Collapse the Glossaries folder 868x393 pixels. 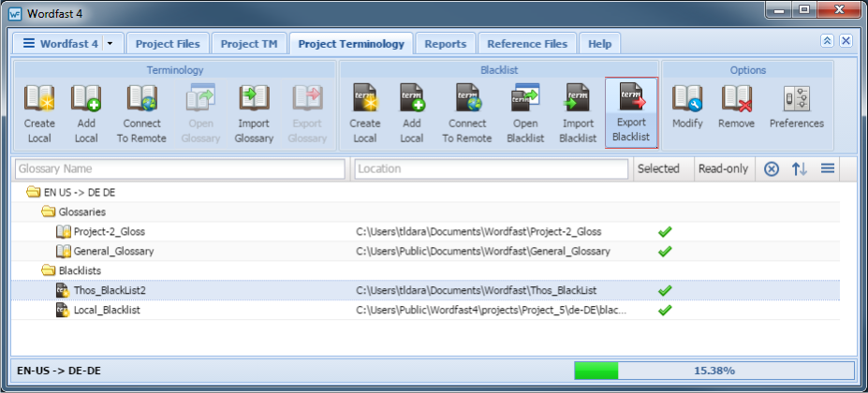[x=49, y=212]
